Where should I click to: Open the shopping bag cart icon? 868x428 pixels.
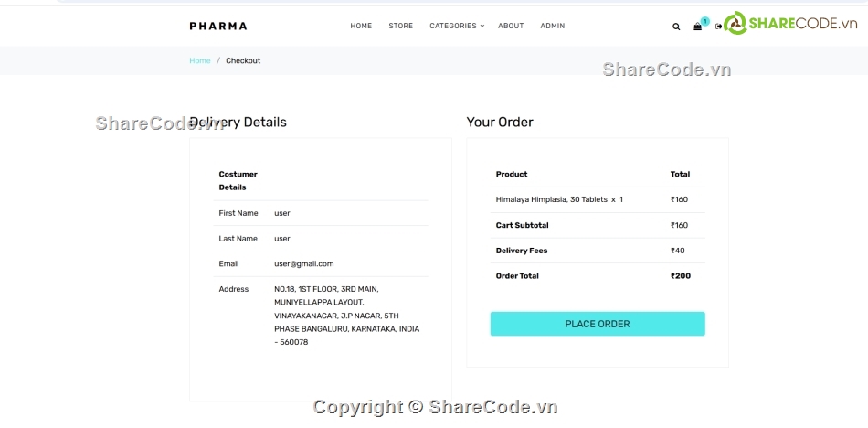tap(697, 27)
